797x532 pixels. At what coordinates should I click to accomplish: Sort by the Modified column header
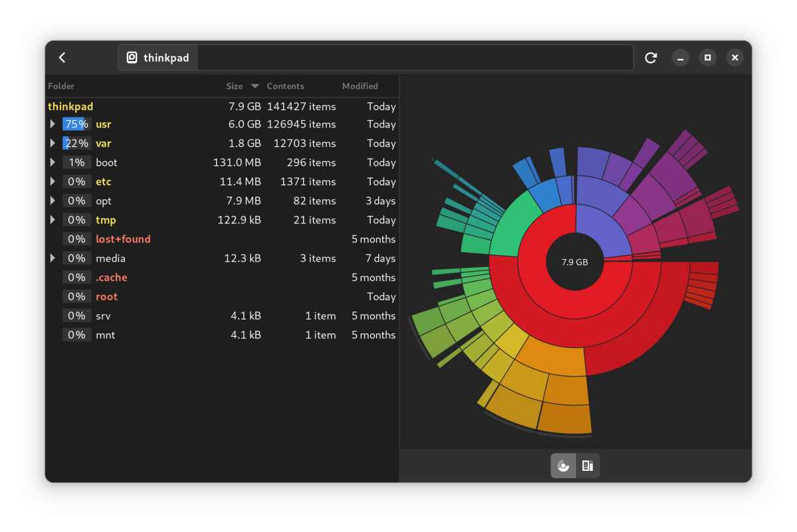[x=360, y=86]
